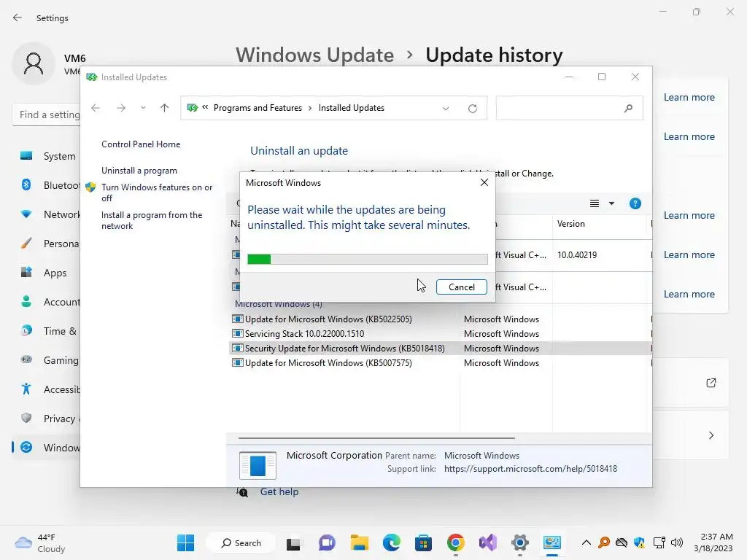Click the volume speaker tray icon
Screen dimensions: 747x560
676,542
